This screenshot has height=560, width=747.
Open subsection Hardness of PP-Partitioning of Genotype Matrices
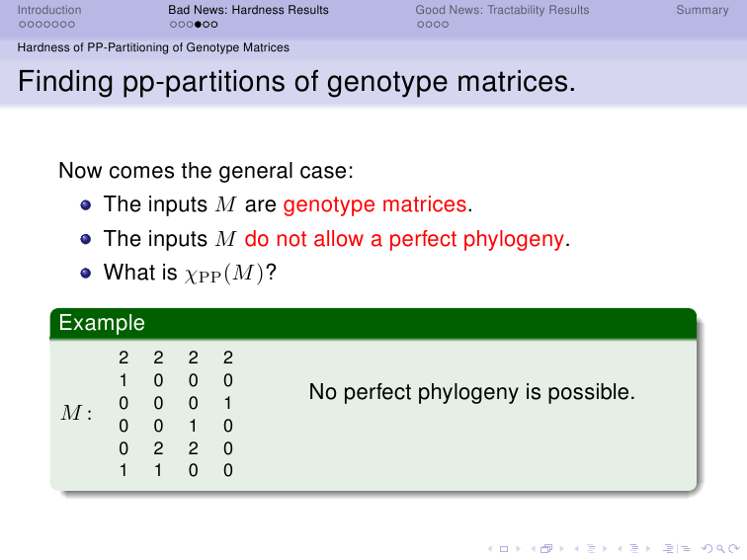pos(153,47)
